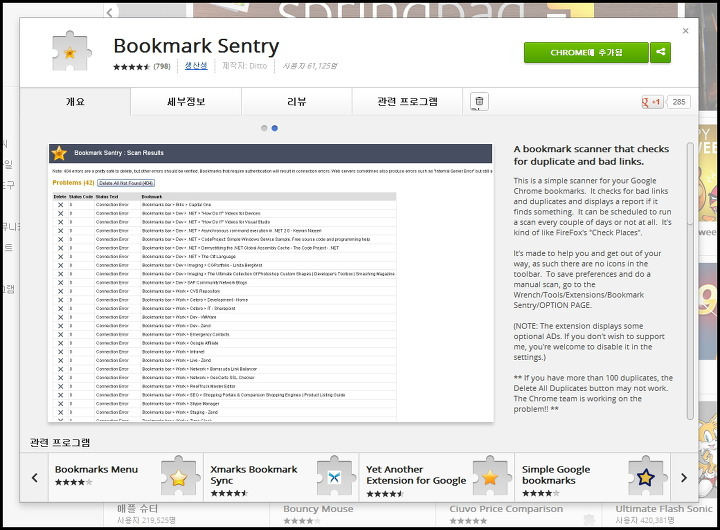Viewport: 720px width, 530px height.
Task: Click the back arrow behind the dialog
Action: point(109,12)
